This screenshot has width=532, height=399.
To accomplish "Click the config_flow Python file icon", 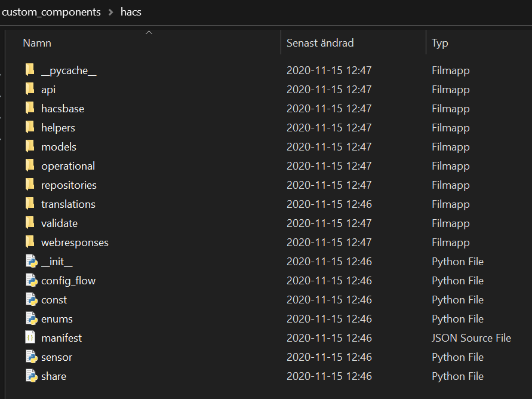I will click(31, 280).
